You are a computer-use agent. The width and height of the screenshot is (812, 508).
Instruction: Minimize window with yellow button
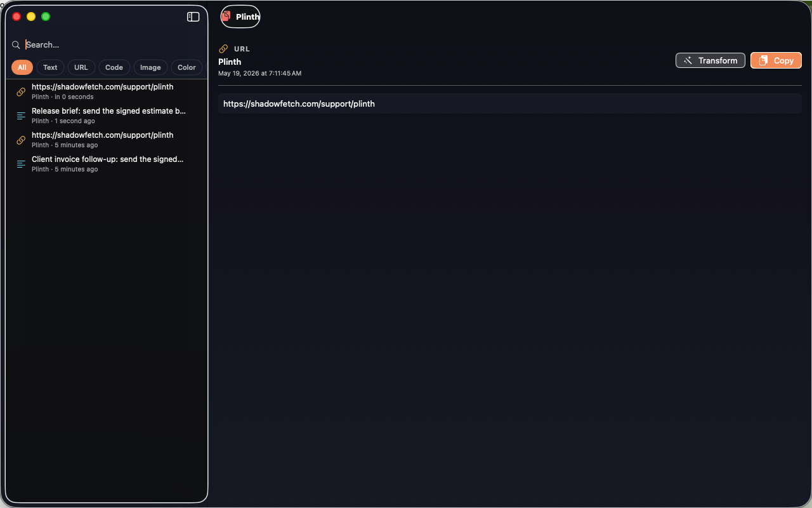point(31,17)
